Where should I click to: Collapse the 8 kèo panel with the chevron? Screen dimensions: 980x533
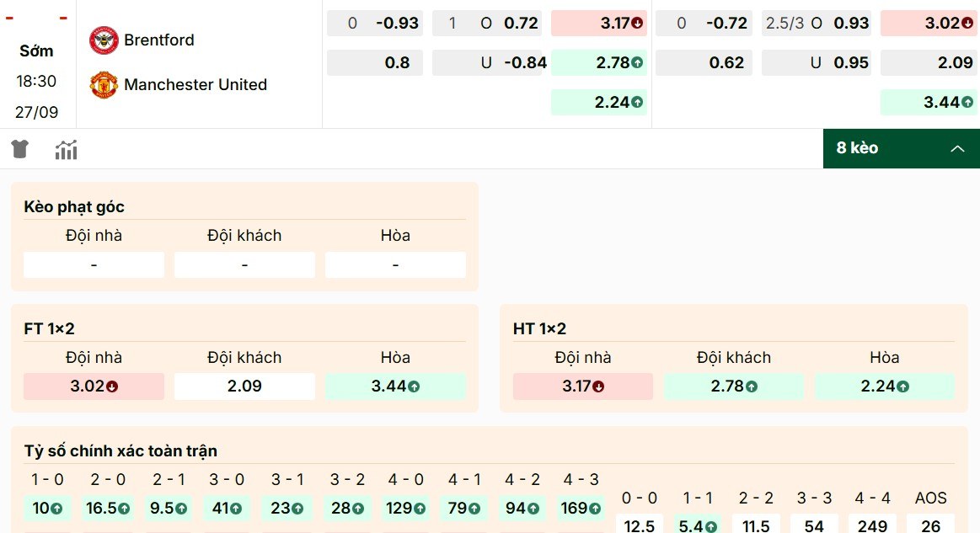coord(957,148)
